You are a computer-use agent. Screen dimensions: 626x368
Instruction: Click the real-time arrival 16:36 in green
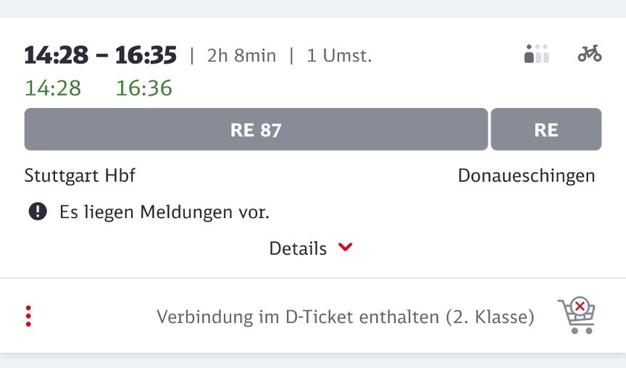click(x=144, y=88)
